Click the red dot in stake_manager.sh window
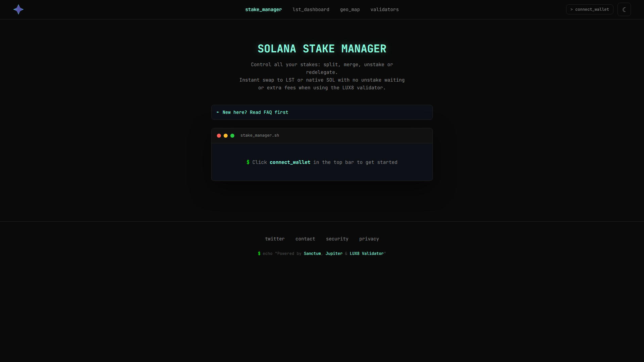The width and height of the screenshot is (644, 362). (x=219, y=136)
